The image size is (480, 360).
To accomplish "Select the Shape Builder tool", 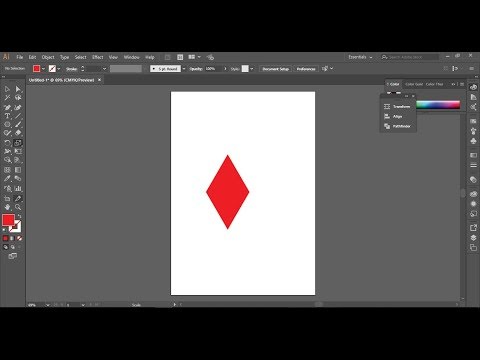I will pyautogui.click(x=7, y=160).
